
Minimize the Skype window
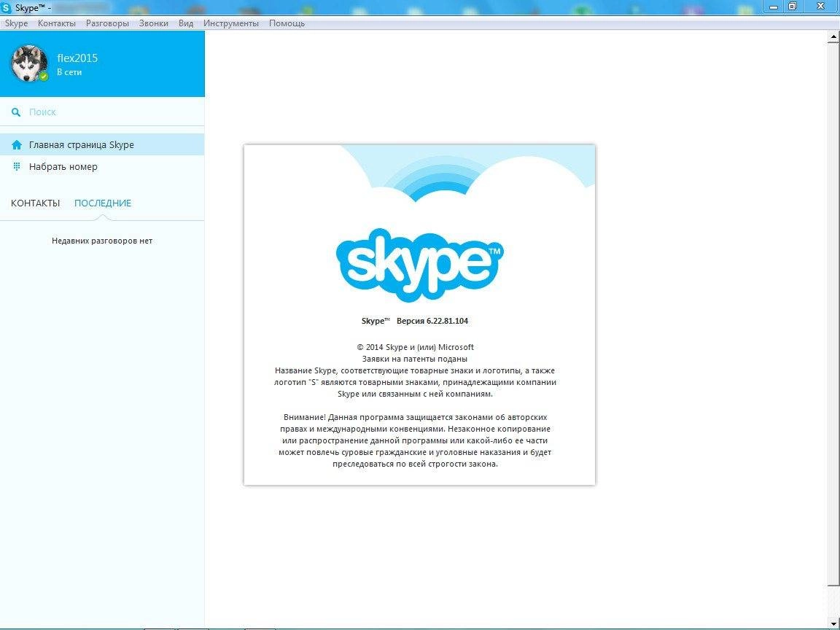coord(774,7)
